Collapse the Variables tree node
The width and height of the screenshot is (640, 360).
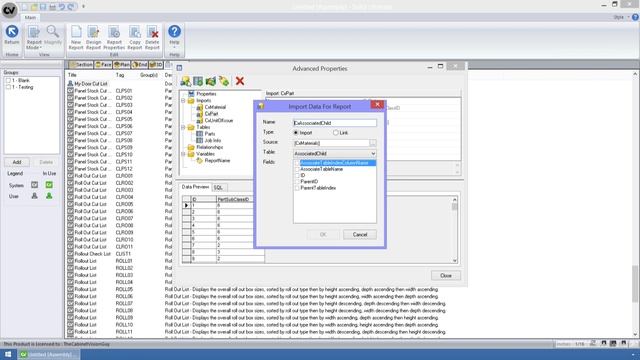(x=183, y=154)
